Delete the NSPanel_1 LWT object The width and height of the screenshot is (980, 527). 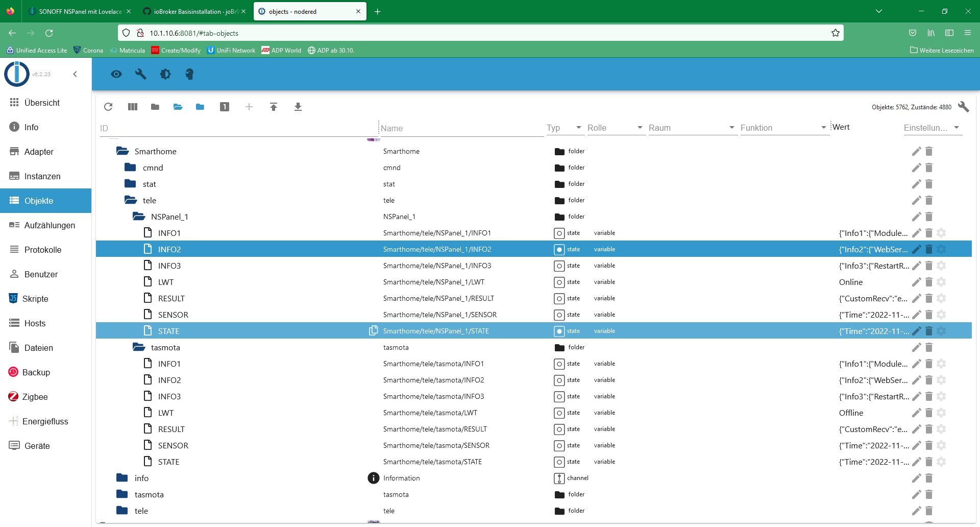929,282
